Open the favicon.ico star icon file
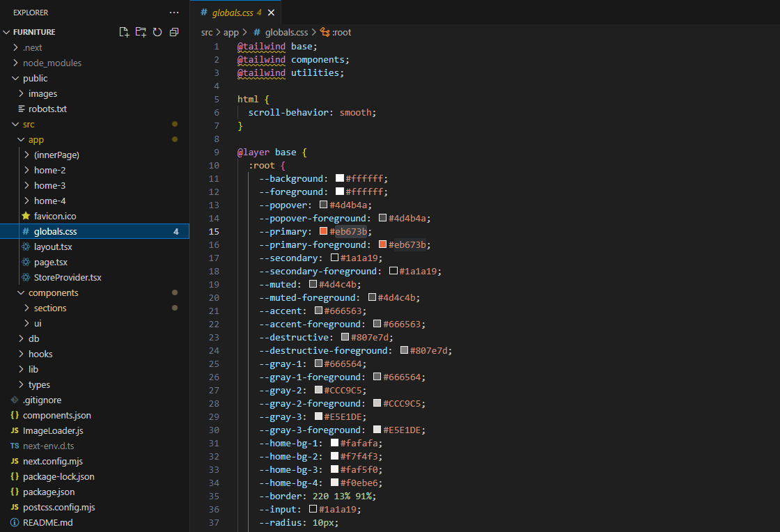Screen dimensions: 780x532 click(55, 216)
